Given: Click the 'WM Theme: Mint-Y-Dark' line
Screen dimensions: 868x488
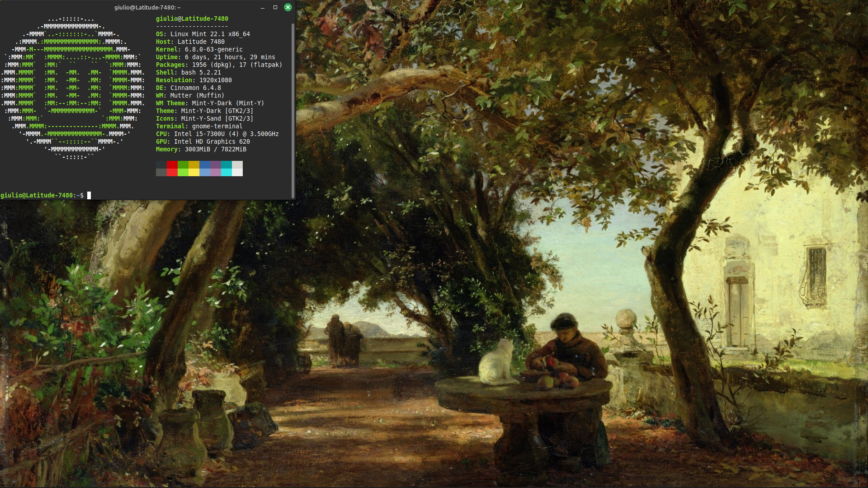Looking at the screenshot, I should 210,103.
